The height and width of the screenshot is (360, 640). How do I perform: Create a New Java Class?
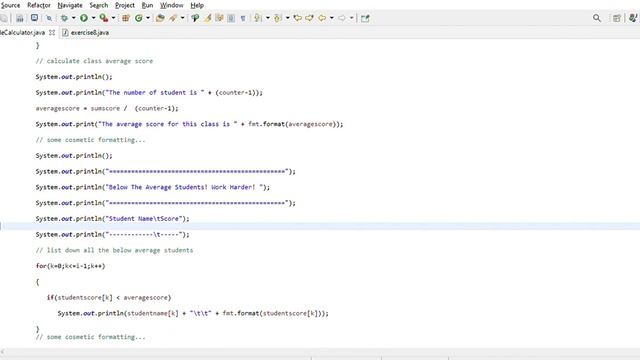point(138,18)
